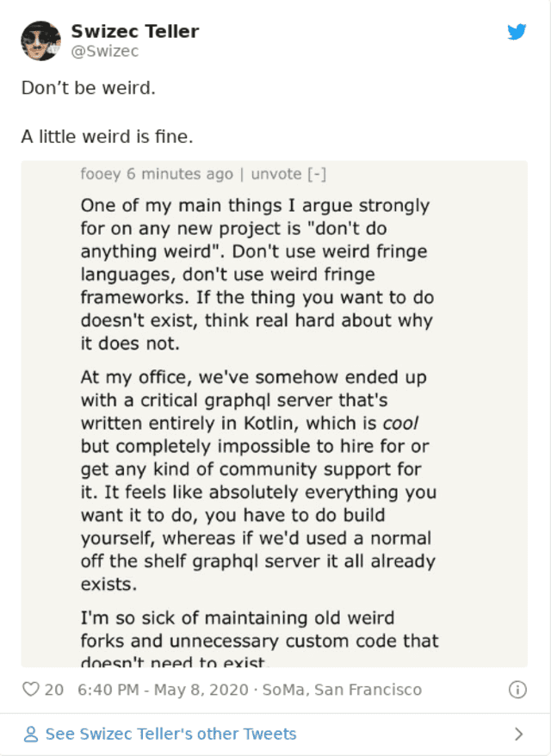Open the tweet info circle icon
This screenshot has height=756, width=551.
[517, 690]
